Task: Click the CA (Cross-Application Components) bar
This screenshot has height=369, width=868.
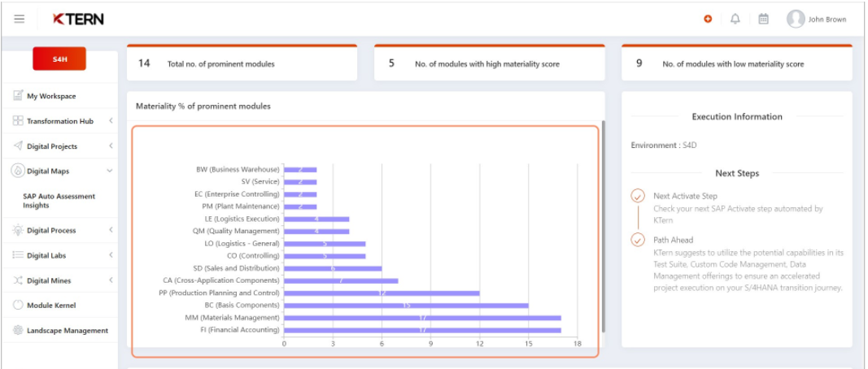Action: click(x=341, y=280)
